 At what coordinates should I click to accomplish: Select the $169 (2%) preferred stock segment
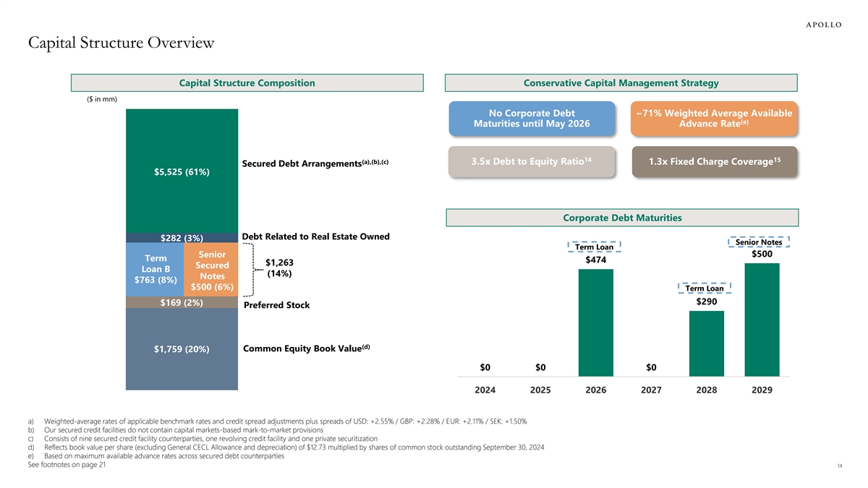coord(182,303)
